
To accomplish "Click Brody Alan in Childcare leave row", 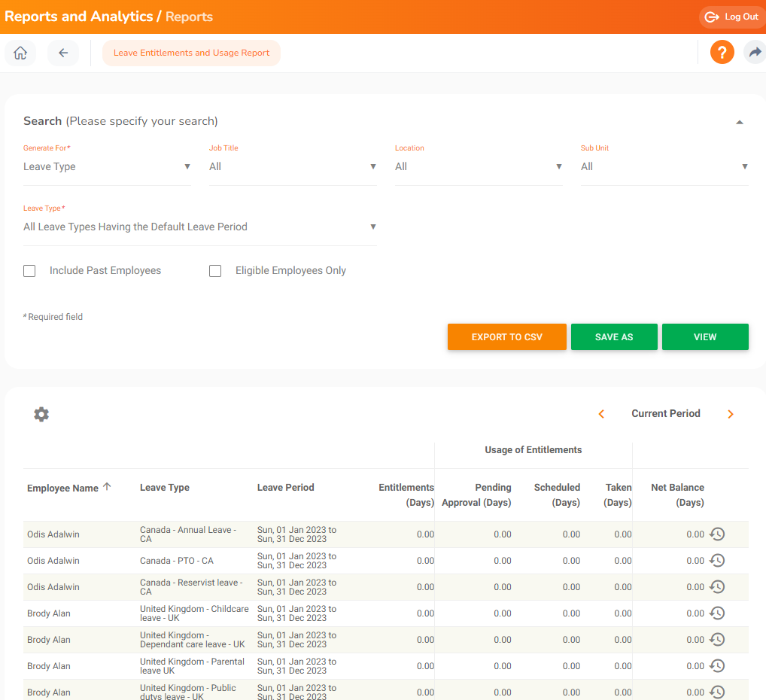I will point(49,613).
